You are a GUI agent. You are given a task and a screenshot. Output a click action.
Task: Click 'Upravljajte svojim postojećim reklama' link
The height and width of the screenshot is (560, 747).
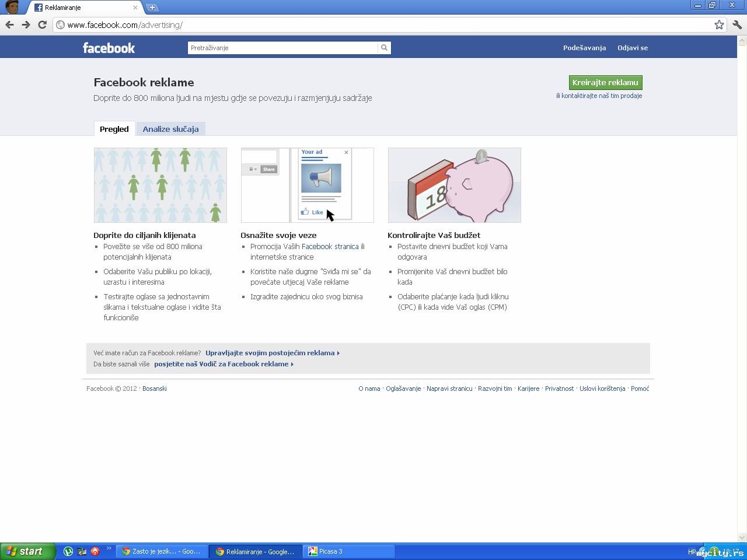(x=273, y=353)
